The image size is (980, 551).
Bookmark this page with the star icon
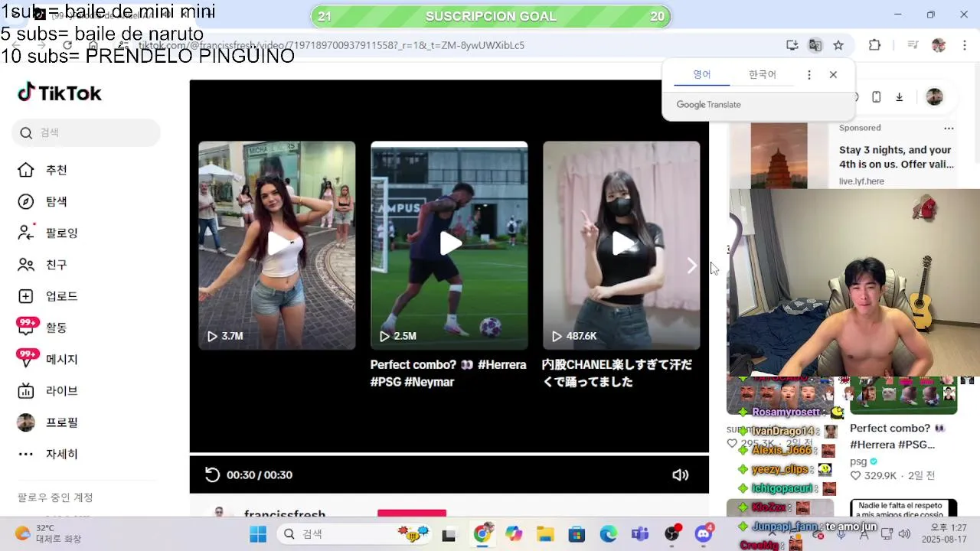pos(838,45)
